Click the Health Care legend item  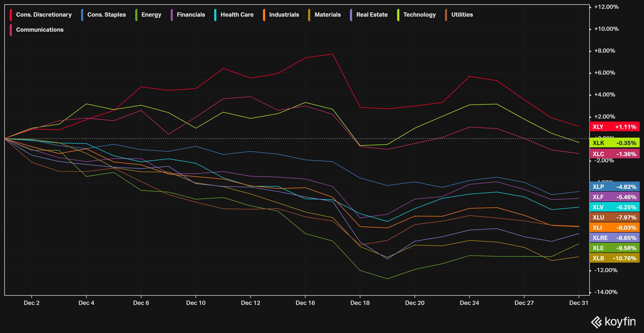coord(236,15)
